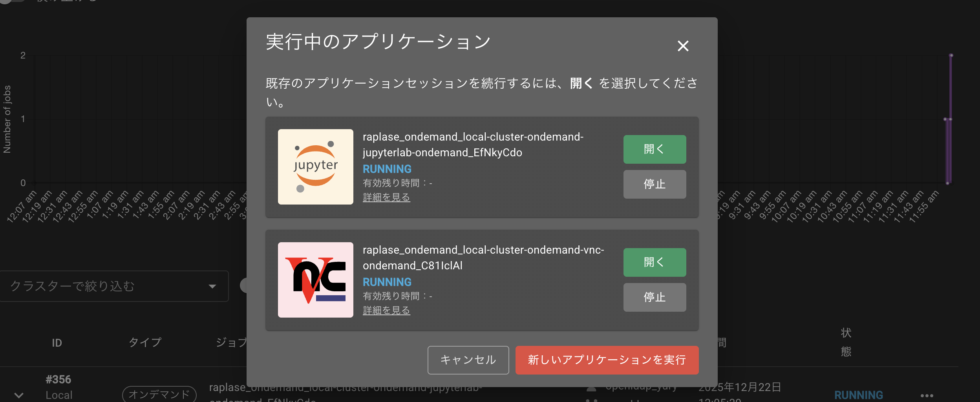Stop the JupyterLab session
The height and width of the screenshot is (402, 980).
click(x=655, y=184)
